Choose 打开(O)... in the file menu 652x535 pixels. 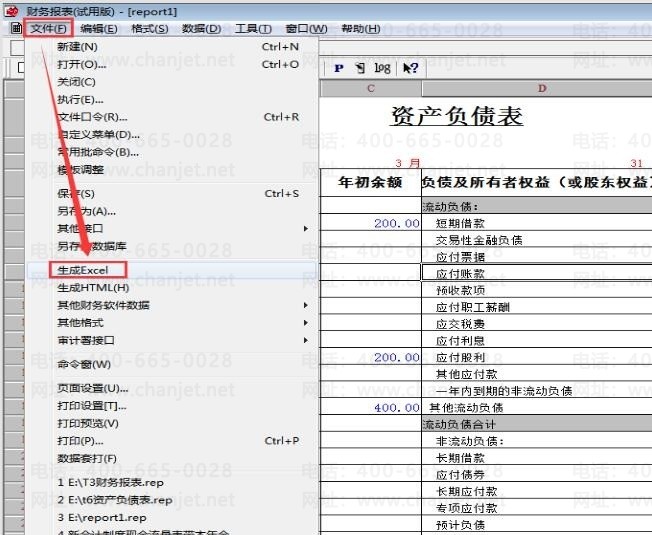click(172, 64)
